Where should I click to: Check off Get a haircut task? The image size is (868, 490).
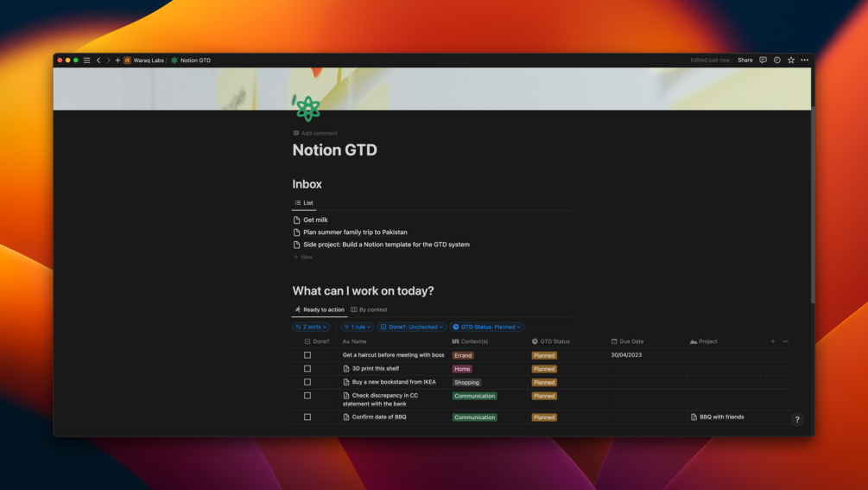[x=307, y=355]
